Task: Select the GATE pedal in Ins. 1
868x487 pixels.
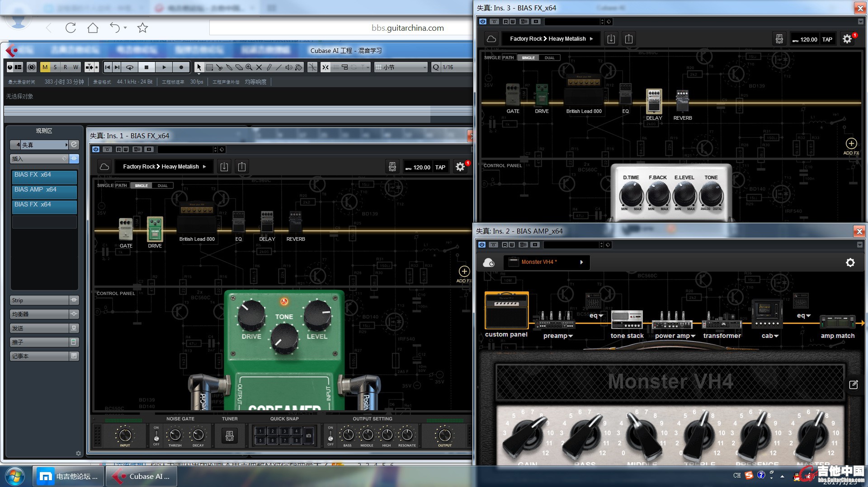Action: (x=126, y=229)
